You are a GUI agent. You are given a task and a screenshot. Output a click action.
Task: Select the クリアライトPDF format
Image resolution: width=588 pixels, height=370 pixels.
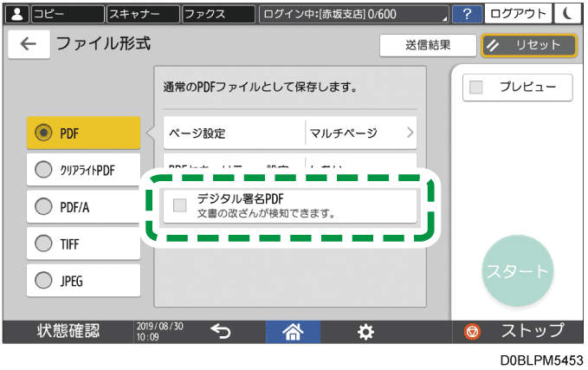pyautogui.click(x=84, y=170)
